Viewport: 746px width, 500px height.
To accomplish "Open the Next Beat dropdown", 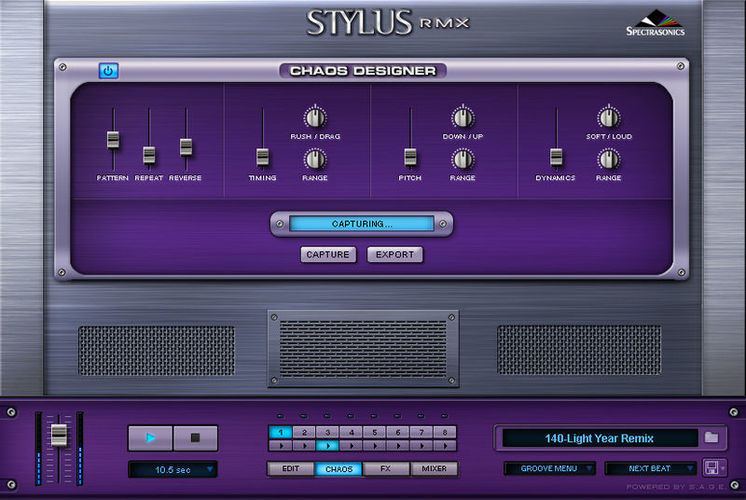I will [x=650, y=469].
